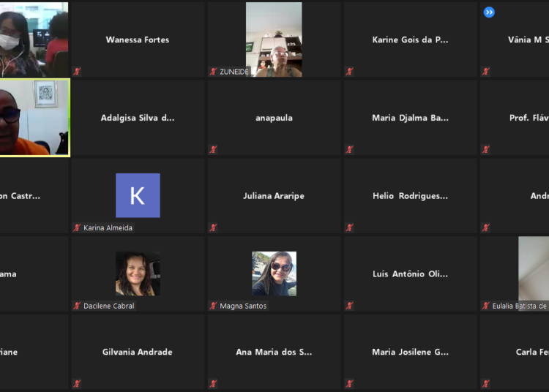Click muted mic icon in anapaula's tile
Viewport: 549px width, 392px height.
point(214,150)
